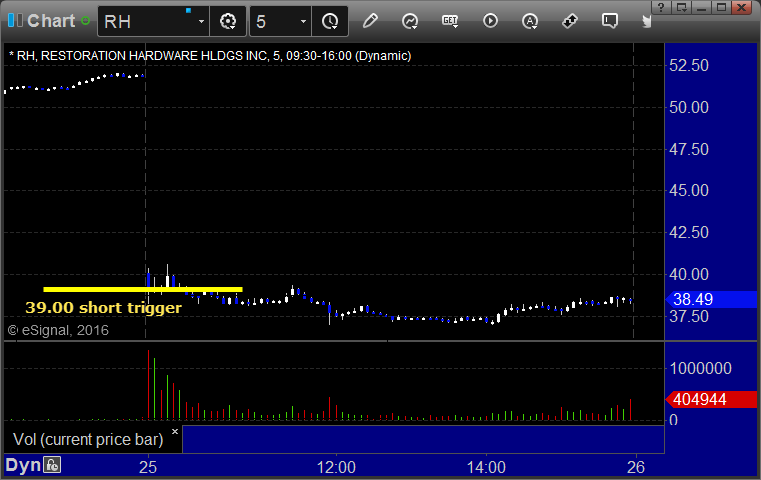
Task: Click the 50.00 price axis label
Action: (x=689, y=107)
